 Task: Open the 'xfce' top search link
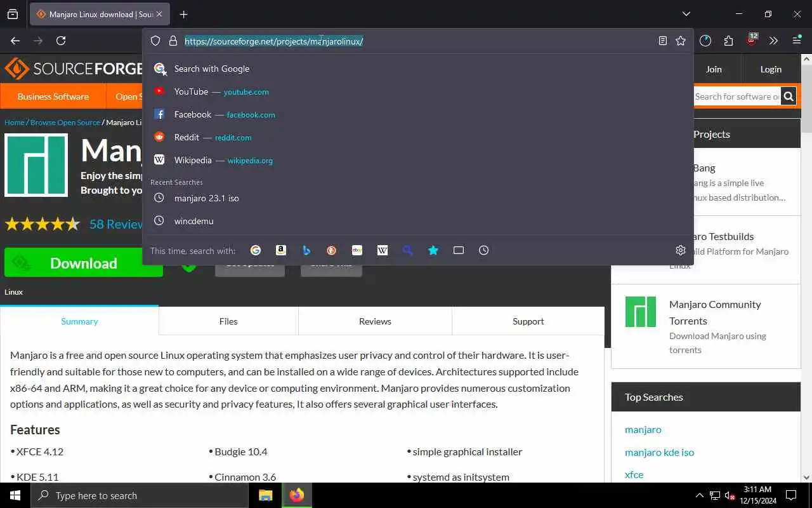(x=634, y=474)
